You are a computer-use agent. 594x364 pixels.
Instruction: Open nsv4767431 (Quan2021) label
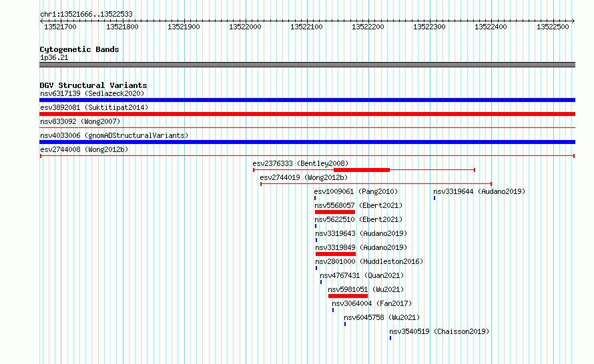(362, 275)
